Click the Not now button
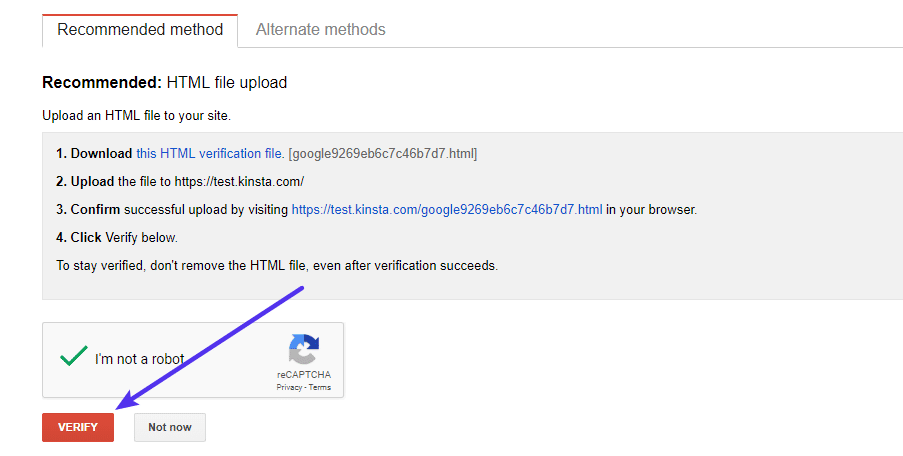 170,427
